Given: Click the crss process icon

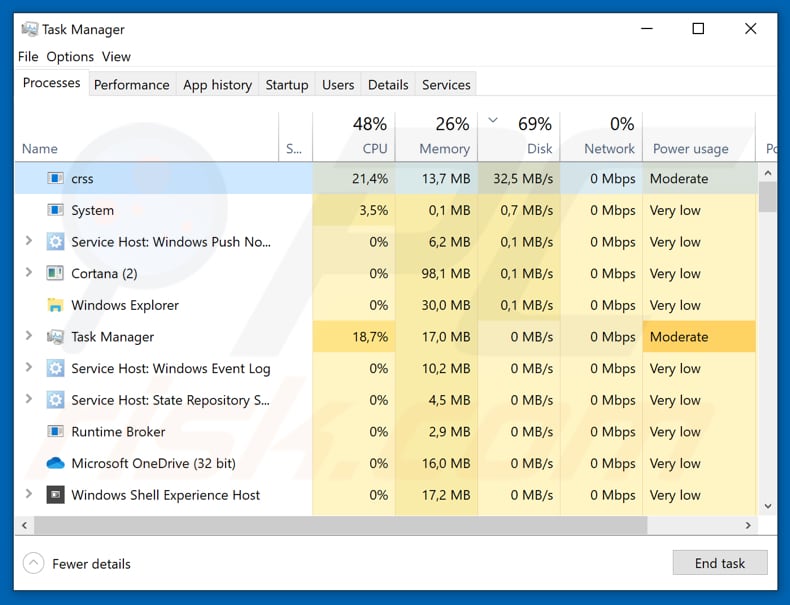Looking at the screenshot, I should [x=55, y=178].
